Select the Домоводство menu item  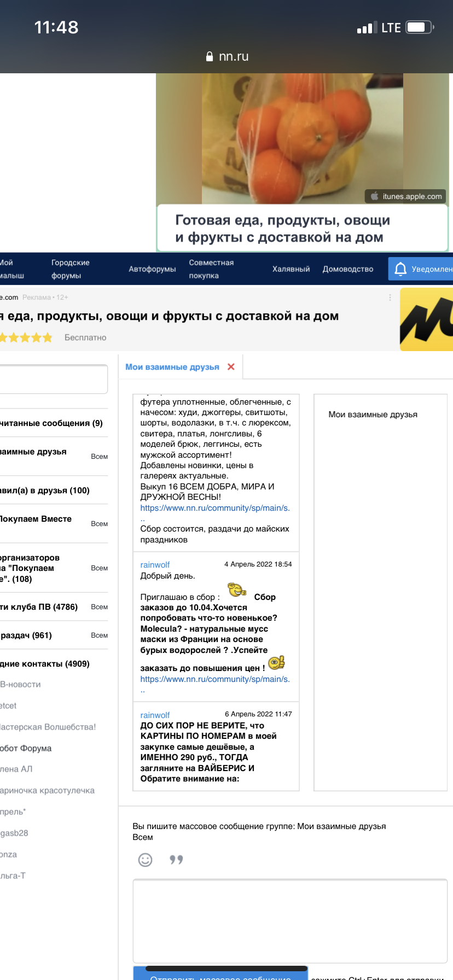348,269
